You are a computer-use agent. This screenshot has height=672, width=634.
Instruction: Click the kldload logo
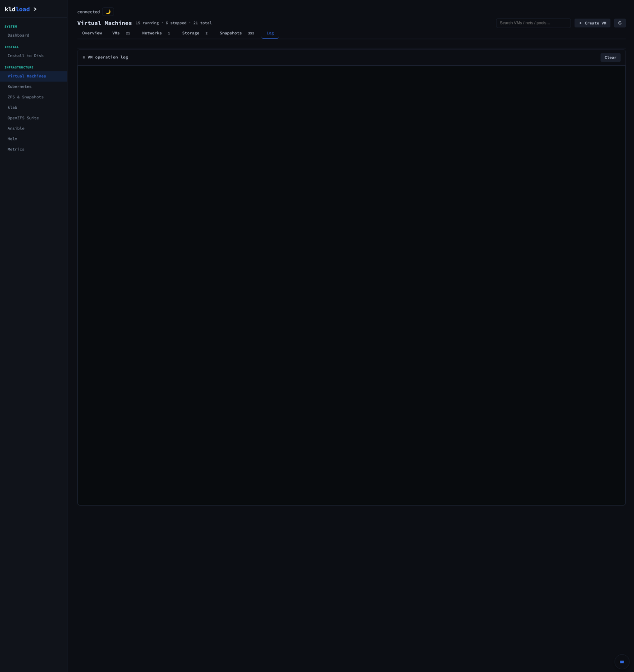[17, 9]
